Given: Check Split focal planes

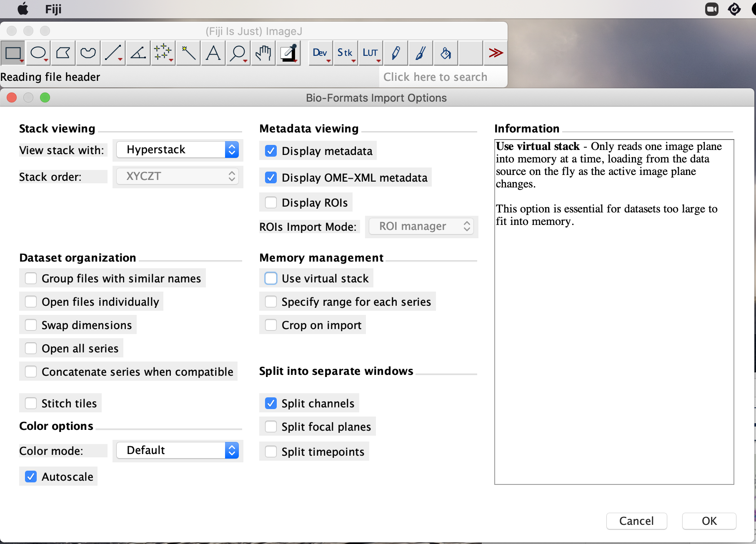Looking at the screenshot, I should point(271,427).
